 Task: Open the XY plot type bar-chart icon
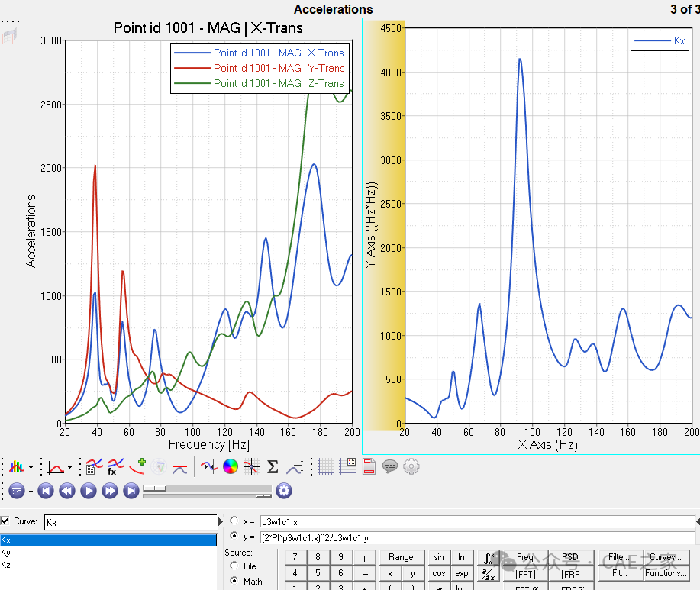(x=17, y=467)
